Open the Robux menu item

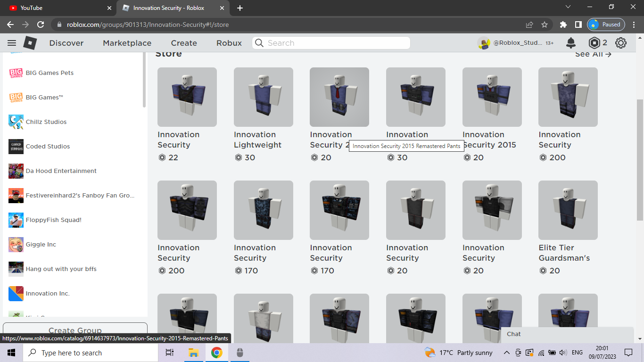coord(229,43)
